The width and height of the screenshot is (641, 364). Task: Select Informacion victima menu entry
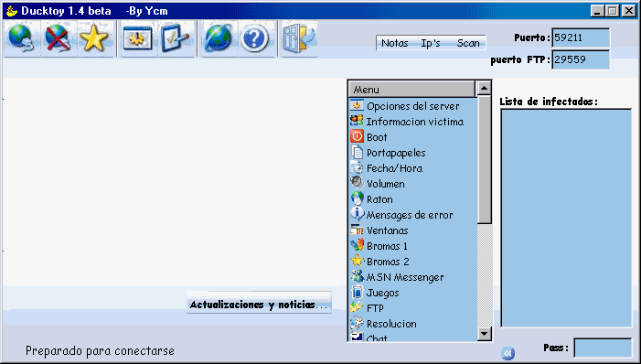tap(415, 122)
